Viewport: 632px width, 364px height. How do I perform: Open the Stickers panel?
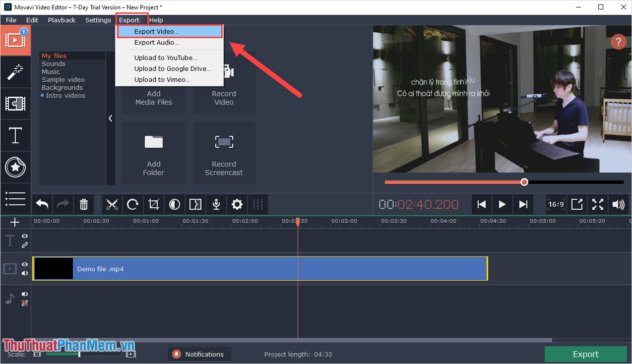[x=15, y=167]
